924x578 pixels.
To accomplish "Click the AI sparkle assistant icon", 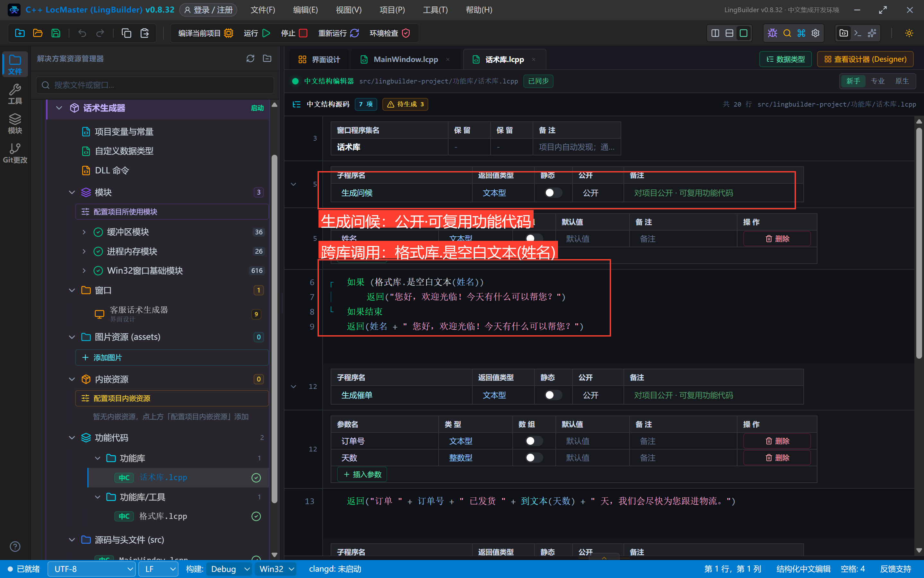I will point(872,33).
